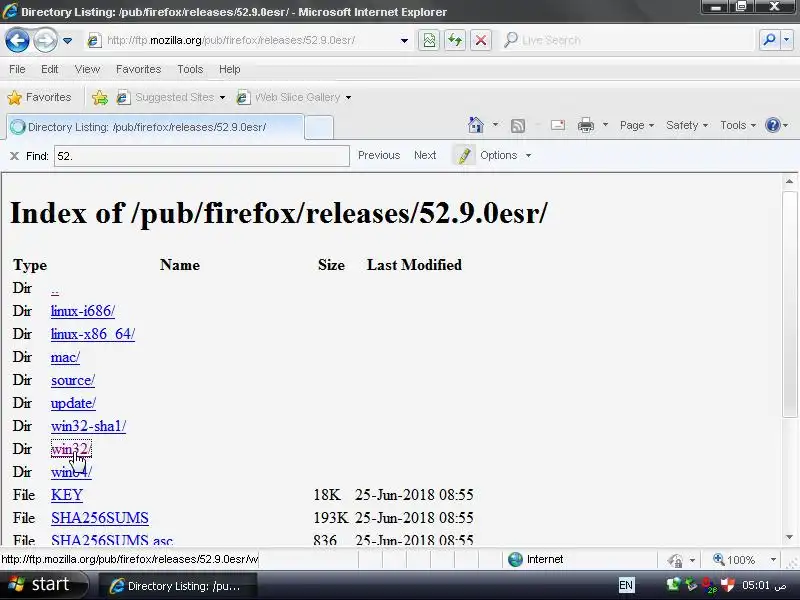
Task: Click the Next find button
Action: click(425, 155)
